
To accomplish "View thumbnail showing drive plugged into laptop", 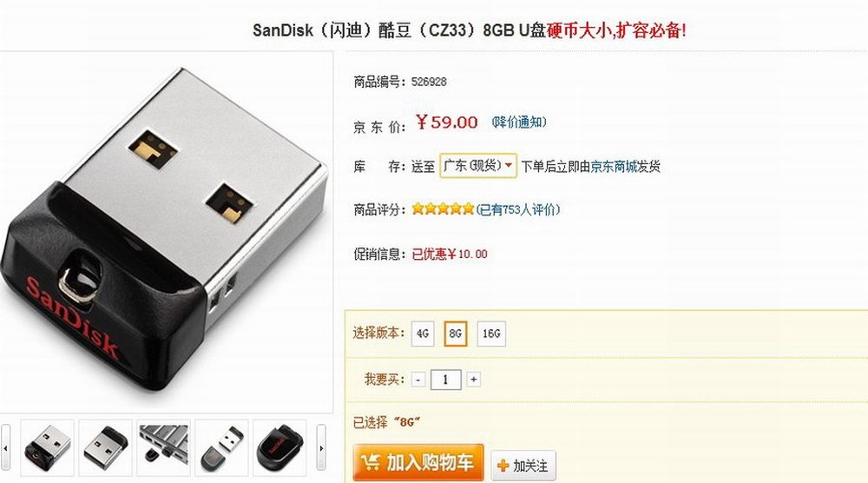I will (x=163, y=447).
